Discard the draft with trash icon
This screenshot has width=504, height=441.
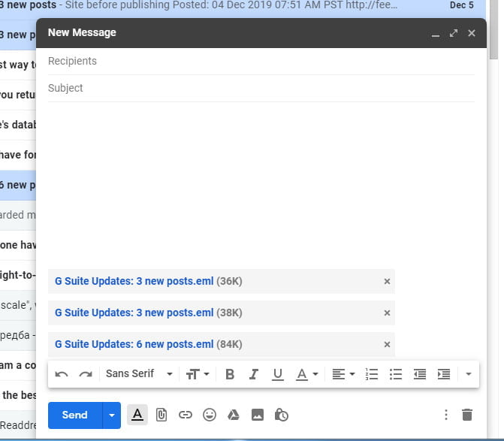[467, 415]
